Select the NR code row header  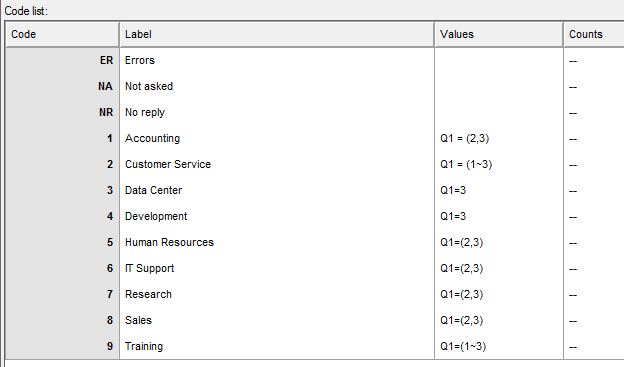tap(62, 112)
